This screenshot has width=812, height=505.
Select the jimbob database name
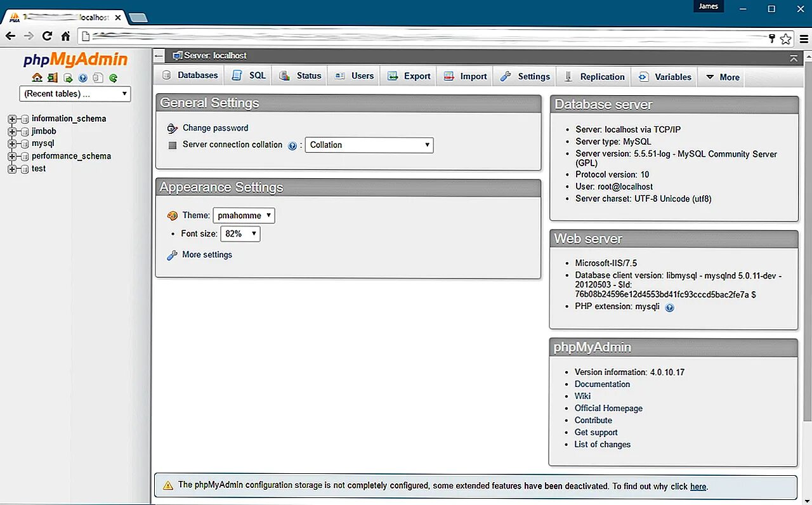point(44,131)
